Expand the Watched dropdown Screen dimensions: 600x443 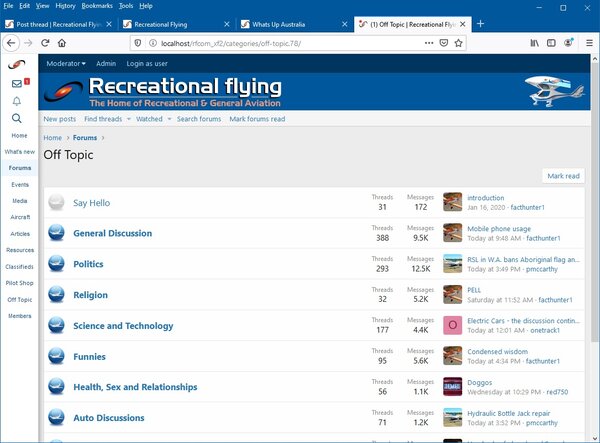[152, 119]
